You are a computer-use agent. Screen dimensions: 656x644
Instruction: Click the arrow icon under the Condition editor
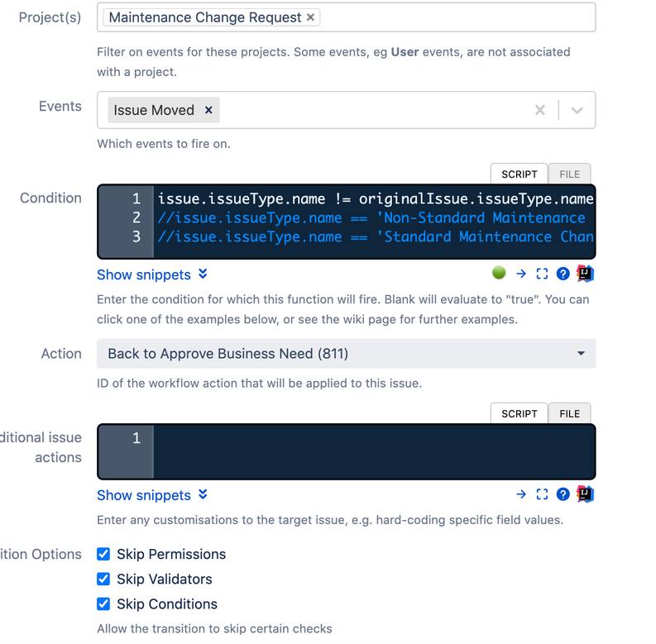coord(521,274)
